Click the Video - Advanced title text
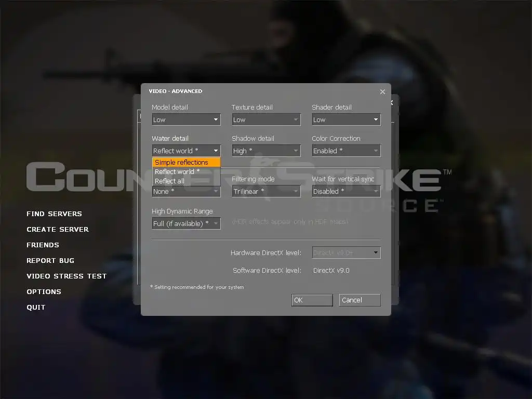The height and width of the screenshot is (399, 532). click(x=176, y=91)
